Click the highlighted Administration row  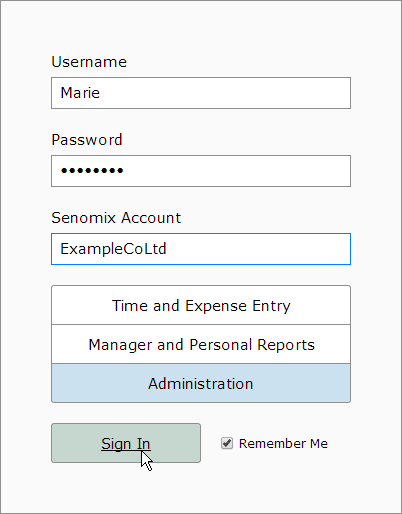tap(201, 383)
